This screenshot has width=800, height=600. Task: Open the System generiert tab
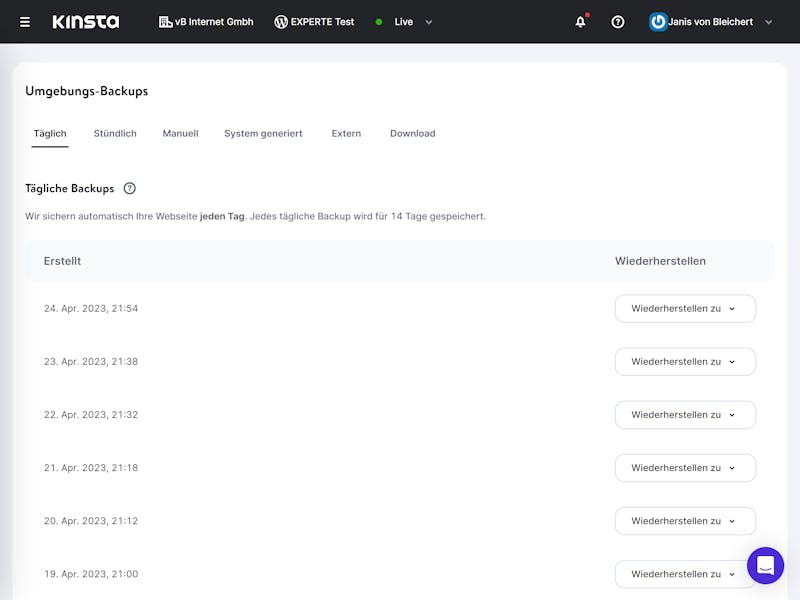tap(263, 133)
